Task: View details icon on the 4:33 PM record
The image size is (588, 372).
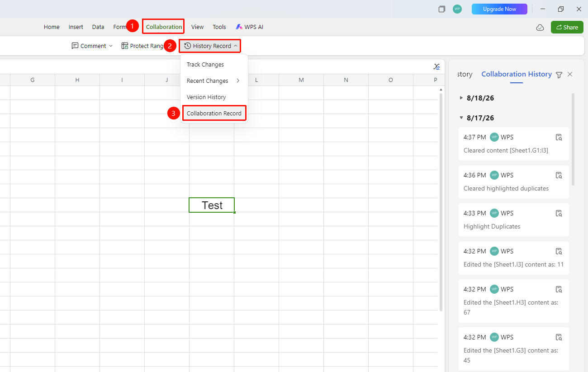Action: [559, 213]
